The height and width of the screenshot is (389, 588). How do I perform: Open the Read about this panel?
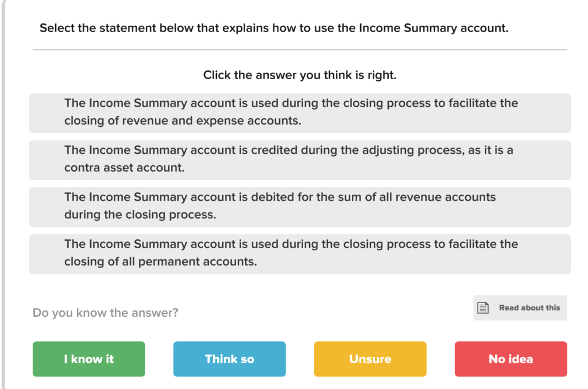coord(520,308)
